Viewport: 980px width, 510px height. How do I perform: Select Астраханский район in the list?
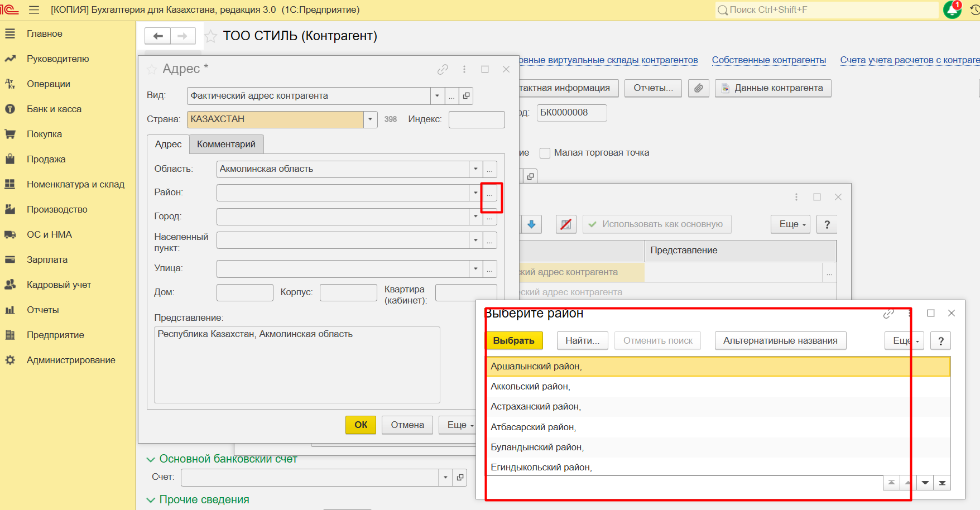click(x=536, y=407)
